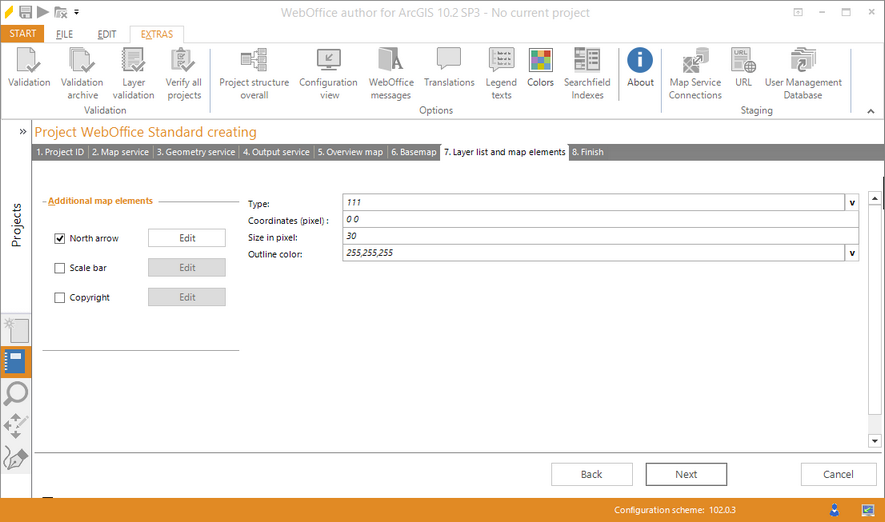Enable the Copyright checkbox
This screenshot has height=522, width=885.
(60, 297)
